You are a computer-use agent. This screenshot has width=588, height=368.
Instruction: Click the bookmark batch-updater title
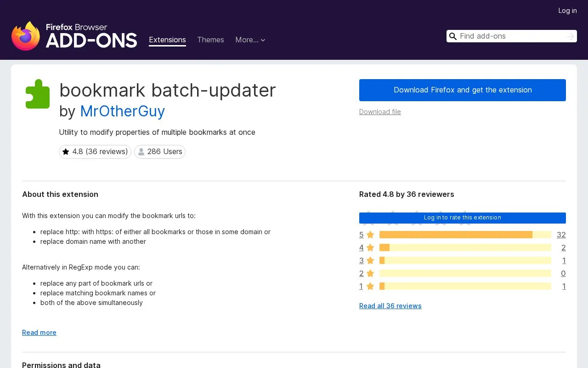coord(168,90)
